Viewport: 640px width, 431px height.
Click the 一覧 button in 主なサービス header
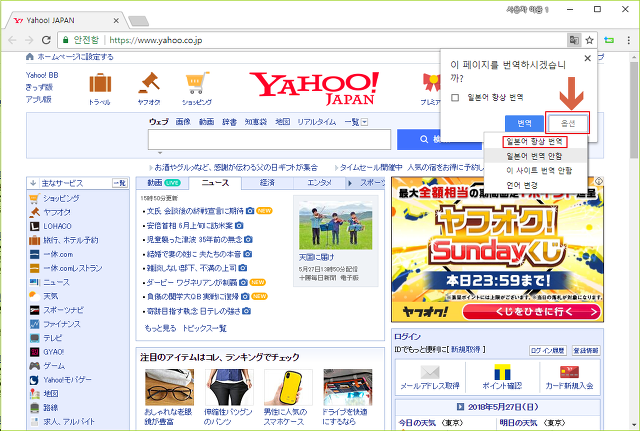point(120,183)
